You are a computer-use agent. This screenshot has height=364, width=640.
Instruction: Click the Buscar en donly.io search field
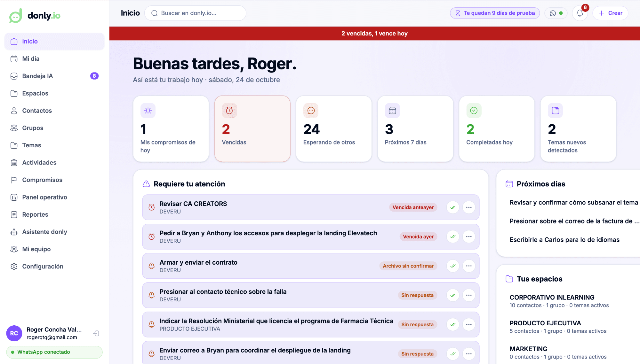pyautogui.click(x=195, y=13)
